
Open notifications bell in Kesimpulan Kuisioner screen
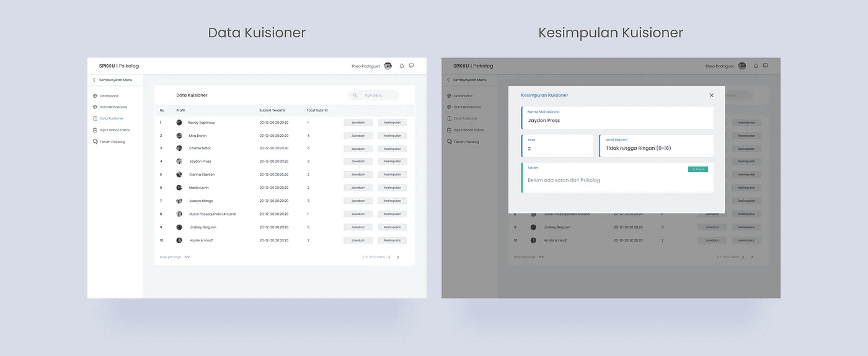756,66
